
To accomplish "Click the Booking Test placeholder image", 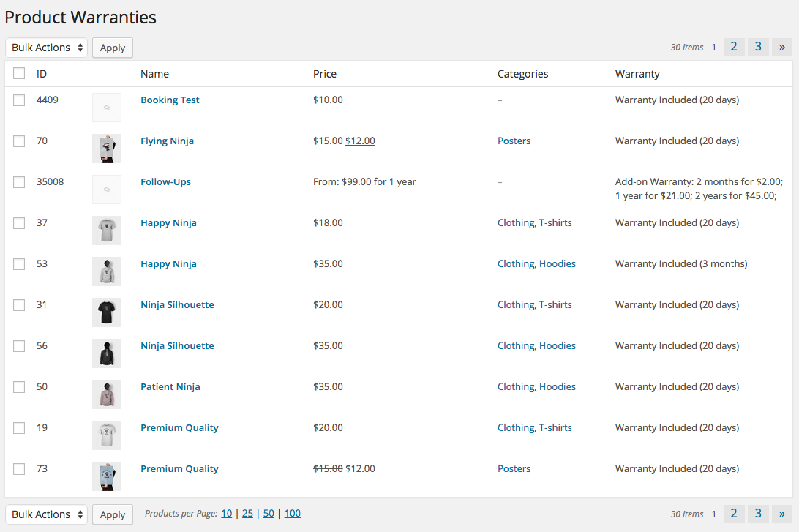I will click(x=106, y=108).
